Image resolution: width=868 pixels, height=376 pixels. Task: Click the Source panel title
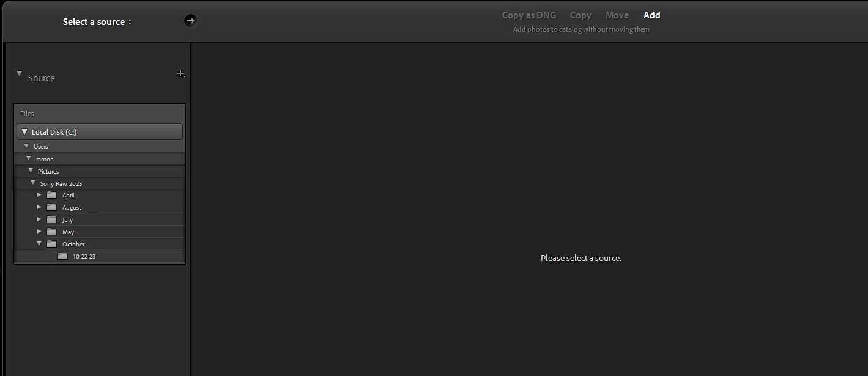42,78
